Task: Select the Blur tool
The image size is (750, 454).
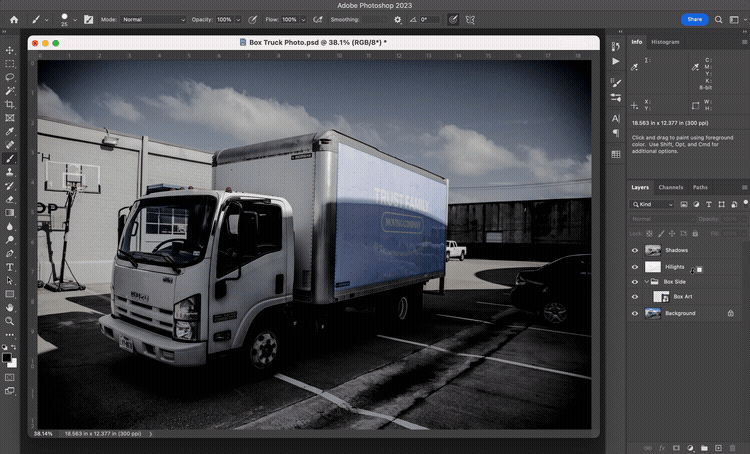Action: click(x=10, y=226)
